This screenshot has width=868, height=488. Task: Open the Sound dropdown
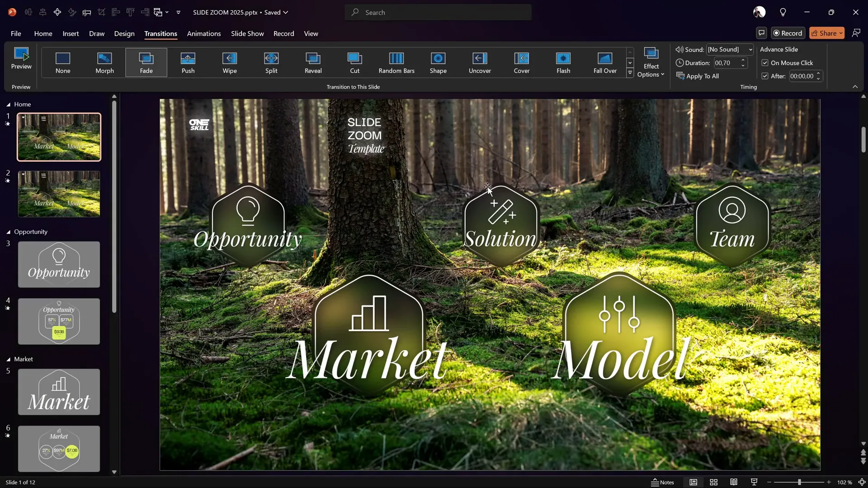coord(750,49)
